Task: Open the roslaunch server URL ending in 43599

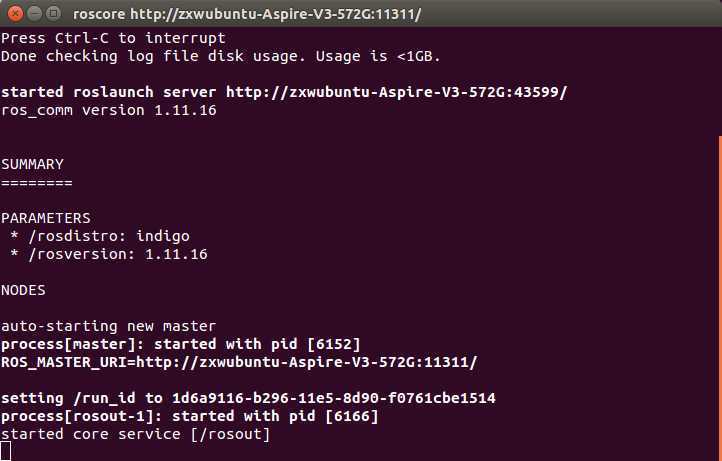Action: (x=396, y=92)
